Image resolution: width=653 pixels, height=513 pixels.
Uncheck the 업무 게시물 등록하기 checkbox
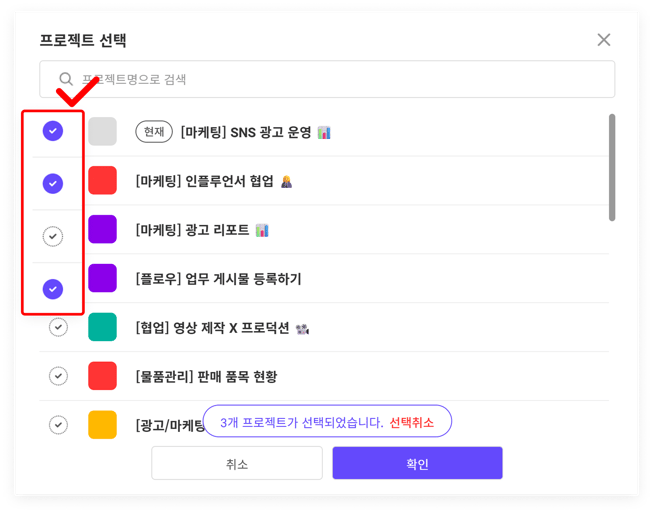(53, 289)
